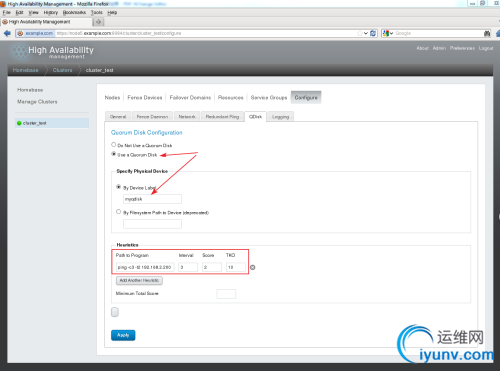This screenshot has height=371, width=500.
Task: Go to Homebase in the breadcrumb
Action: coord(26,70)
